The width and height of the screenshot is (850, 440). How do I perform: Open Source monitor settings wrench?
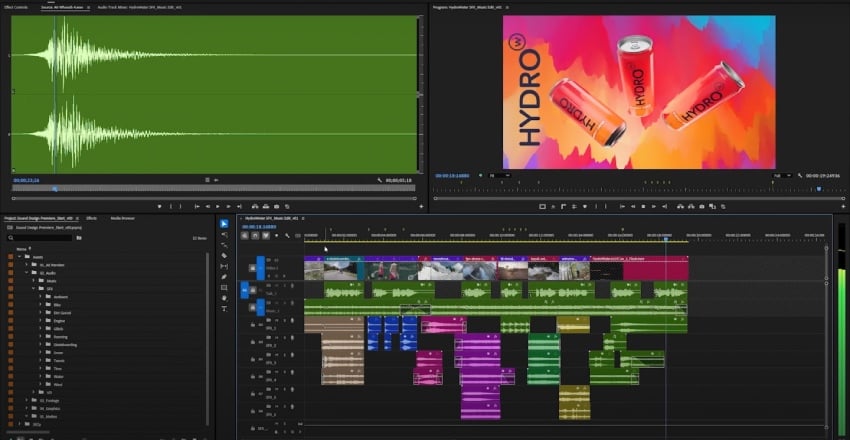tap(380, 180)
